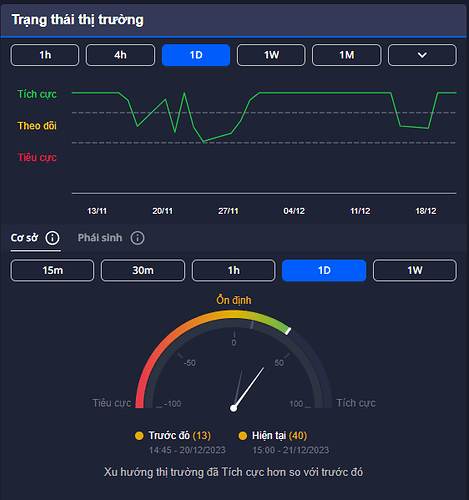469x500 pixels.
Task: Click the gauge's Tiêu cực end label
Action: 112,403
